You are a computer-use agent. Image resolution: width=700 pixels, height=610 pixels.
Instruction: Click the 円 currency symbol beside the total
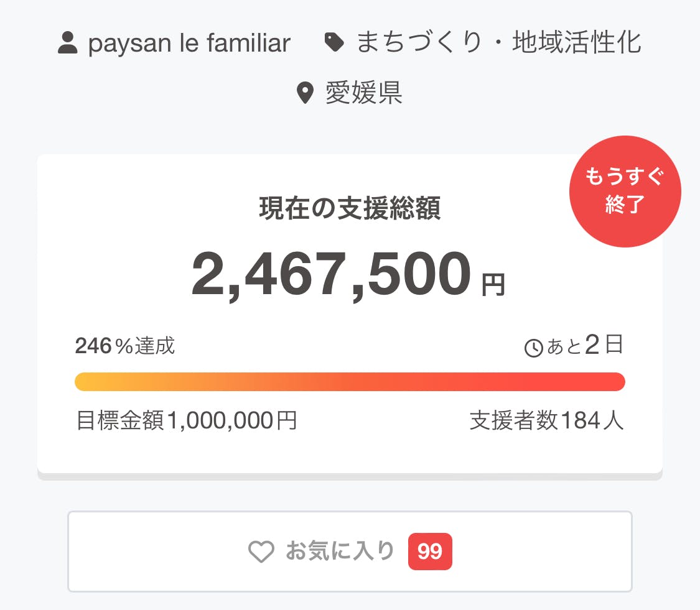tap(494, 284)
